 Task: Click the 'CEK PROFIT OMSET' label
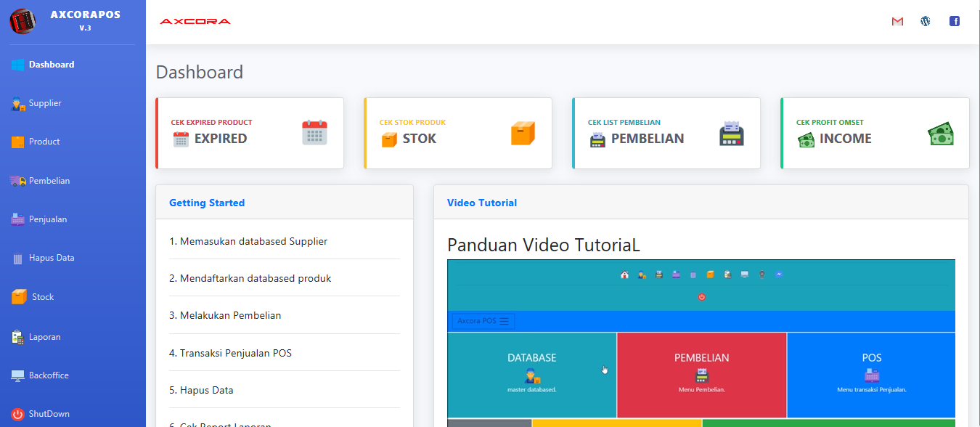830,123
